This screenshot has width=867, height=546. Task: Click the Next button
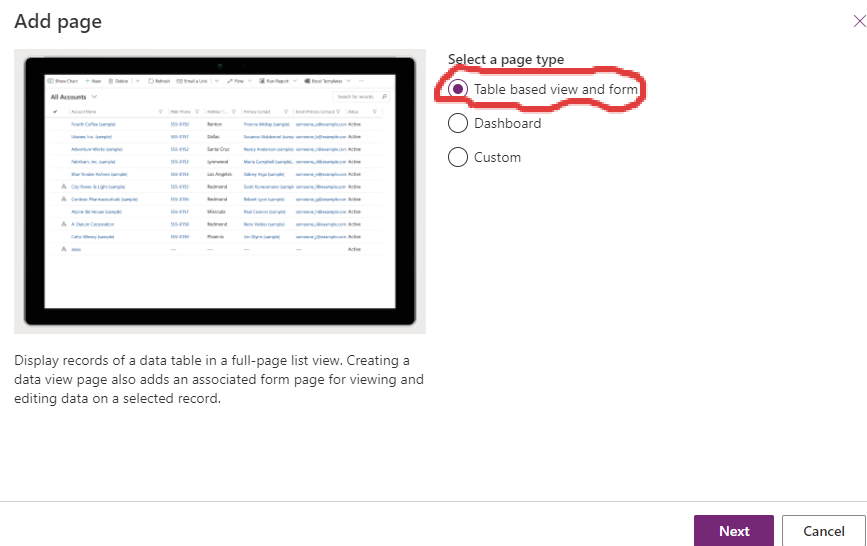tap(734, 531)
